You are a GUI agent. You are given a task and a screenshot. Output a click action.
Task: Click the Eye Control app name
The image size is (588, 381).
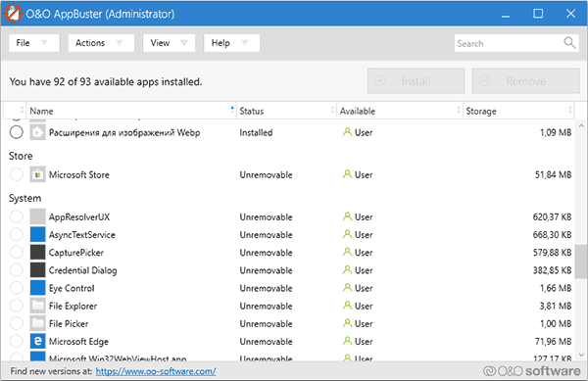pyautogui.click(x=72, y=289)
